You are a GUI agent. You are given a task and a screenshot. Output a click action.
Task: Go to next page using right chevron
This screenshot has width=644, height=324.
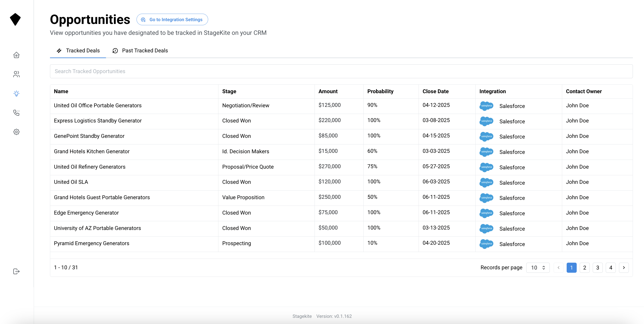coord(623,268)
